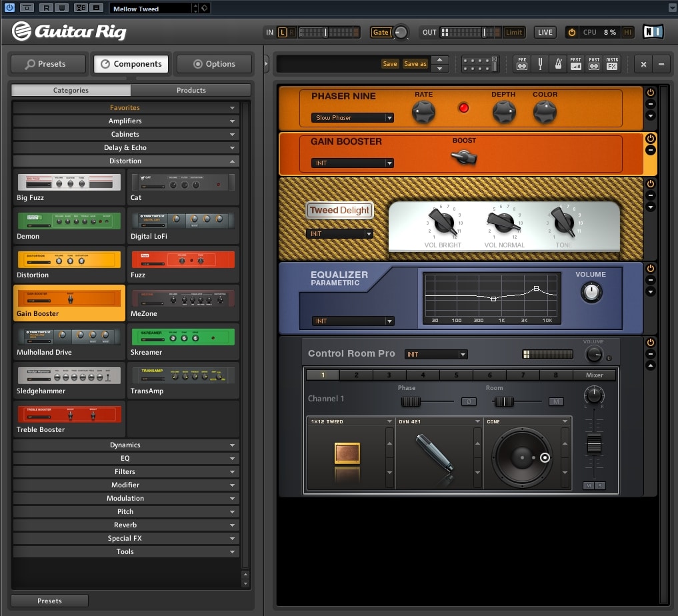Toggle Phaser Nine power button
The height and width of the screenshot is (616, 678).
coord(650,93)
